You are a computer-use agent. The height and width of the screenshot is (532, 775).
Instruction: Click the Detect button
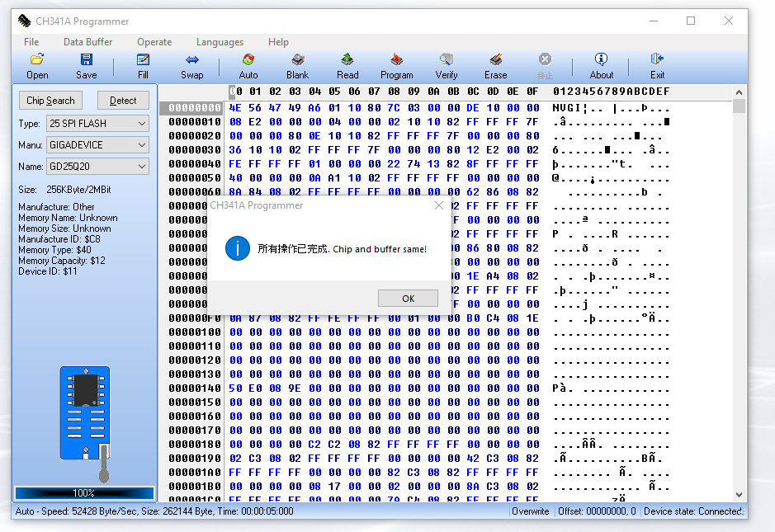click(123, 101)
